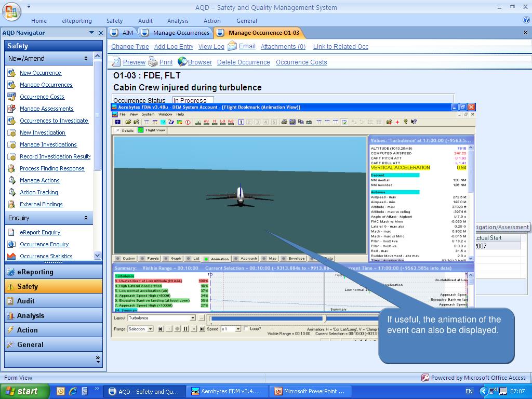Pause the animation playback

185,329
